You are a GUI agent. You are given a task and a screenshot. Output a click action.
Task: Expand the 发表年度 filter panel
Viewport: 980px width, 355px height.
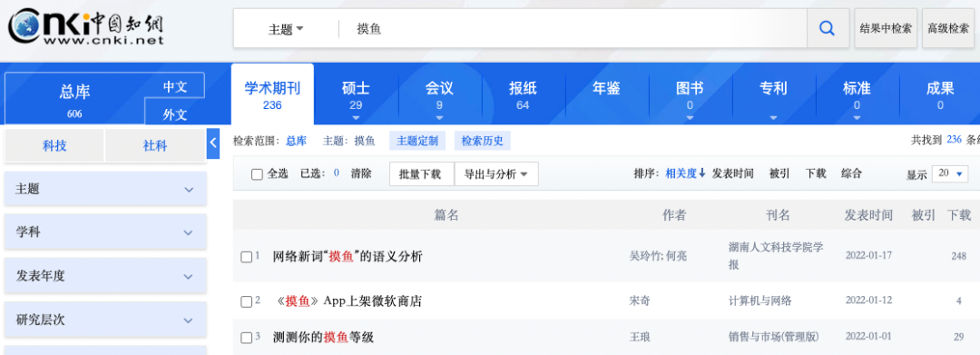(105, 276)
